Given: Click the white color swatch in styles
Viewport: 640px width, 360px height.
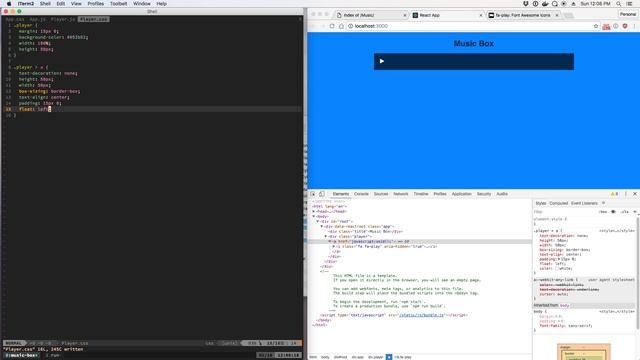Looking at the screenshot, I should click(x=557, y=269).
